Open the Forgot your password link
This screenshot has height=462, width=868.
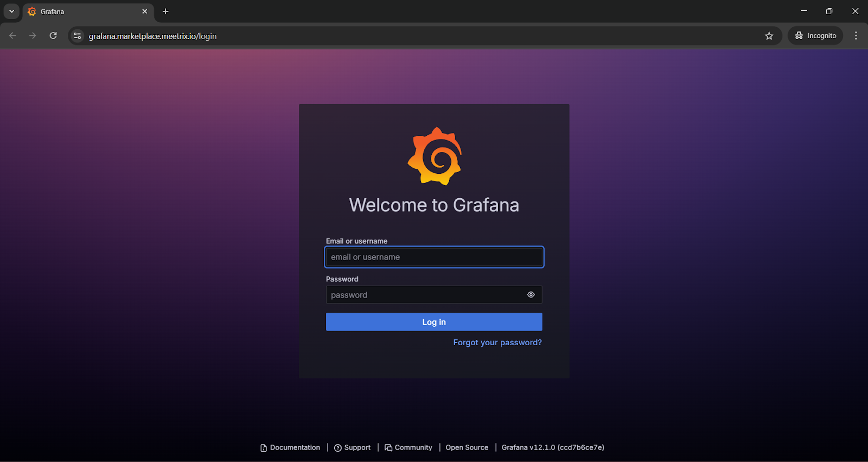pos(497,343)
